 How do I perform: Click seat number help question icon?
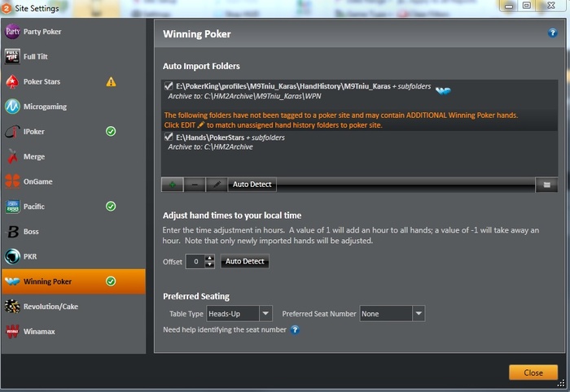(x=295, y=329)
